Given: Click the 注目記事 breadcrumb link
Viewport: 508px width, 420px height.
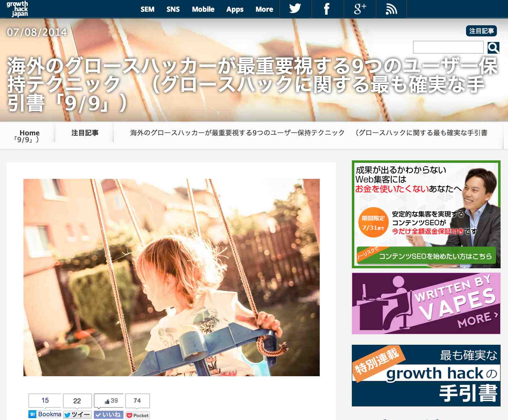Looking at the screenshot, I should coord(85,133).
